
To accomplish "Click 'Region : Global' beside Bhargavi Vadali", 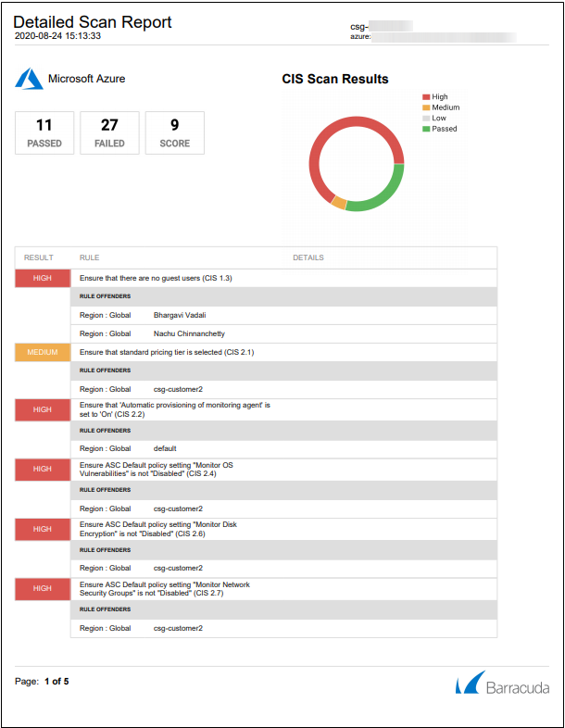I will (105, 315).
